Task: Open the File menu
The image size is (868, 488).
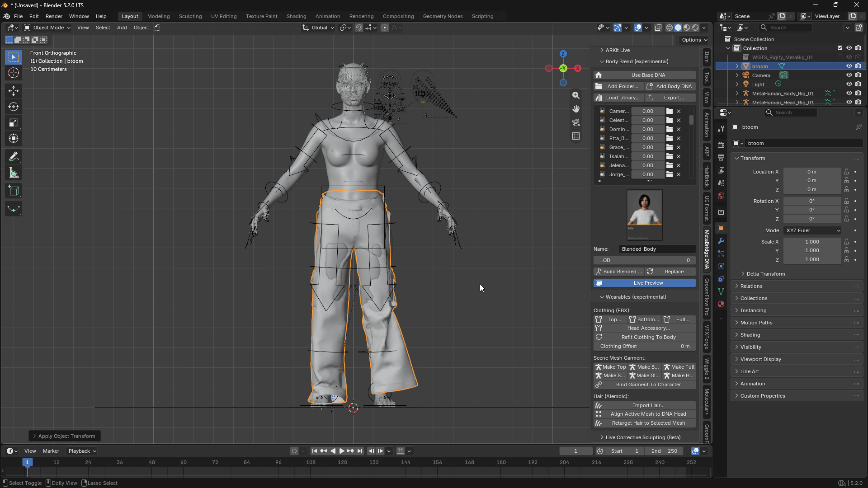Action: [x=18, y=16]
